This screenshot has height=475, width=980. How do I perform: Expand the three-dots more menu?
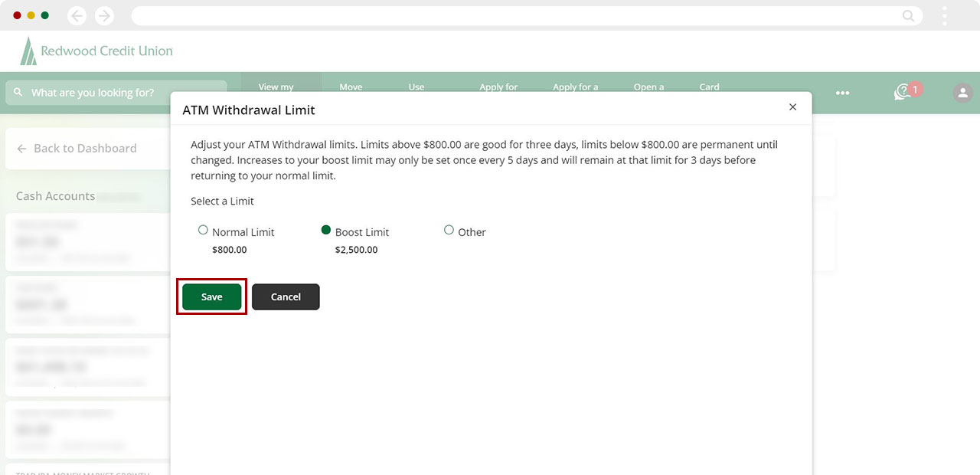pos(842,93)
